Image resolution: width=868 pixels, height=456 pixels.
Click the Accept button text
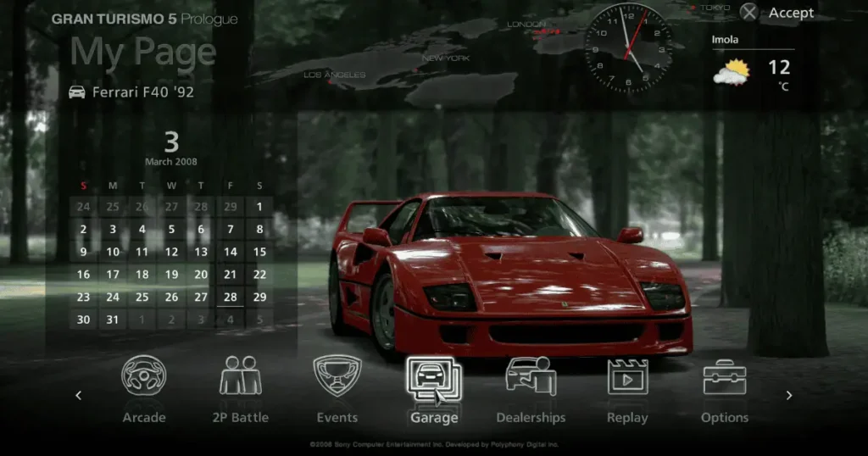(791, 13)
